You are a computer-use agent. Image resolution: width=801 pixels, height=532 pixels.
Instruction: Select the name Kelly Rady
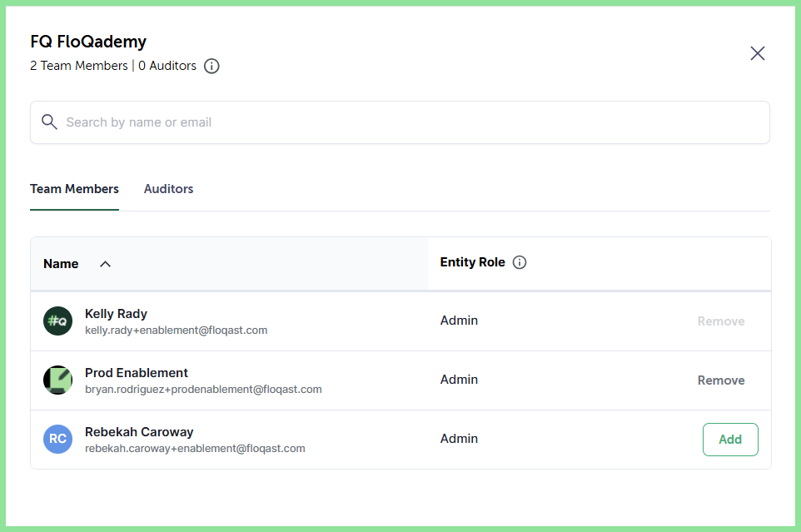coord(116,314)
